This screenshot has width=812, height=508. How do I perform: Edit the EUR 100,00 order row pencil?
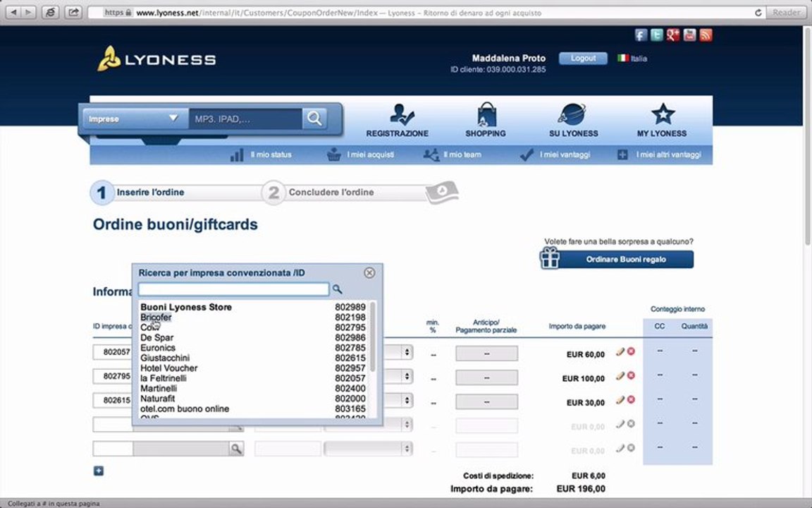pyautogui.click(x=620, y=376)
